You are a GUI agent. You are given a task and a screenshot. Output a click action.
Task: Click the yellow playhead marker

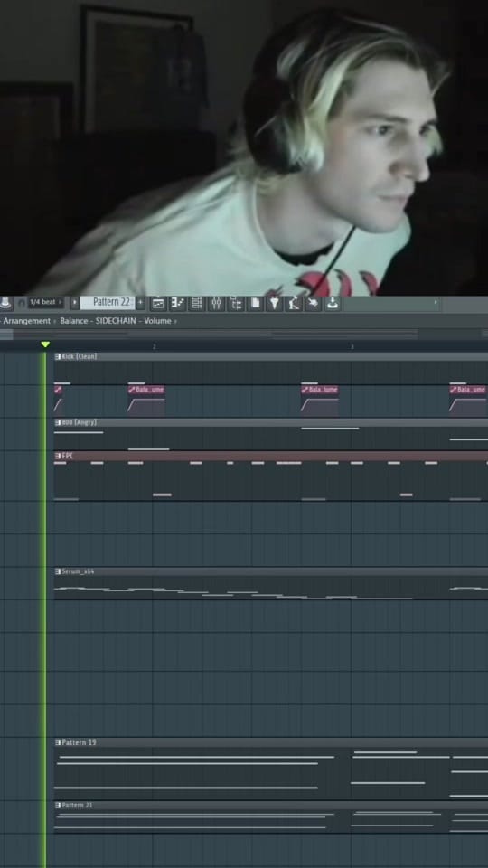click(x=45, y=344)
